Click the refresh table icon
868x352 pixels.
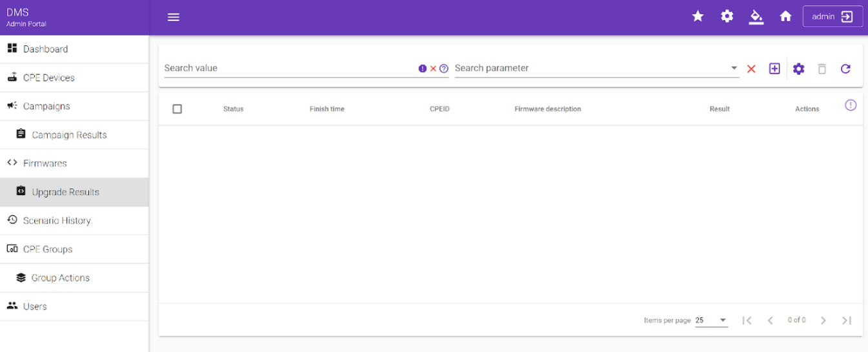coord(845,68)
